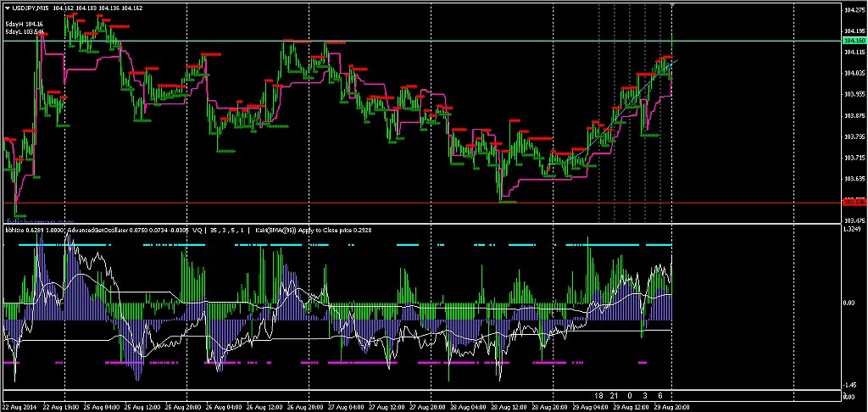868x412 pixels.
Task: Click the USDJPY,M15 chart menu triangle
Action: 8,8
